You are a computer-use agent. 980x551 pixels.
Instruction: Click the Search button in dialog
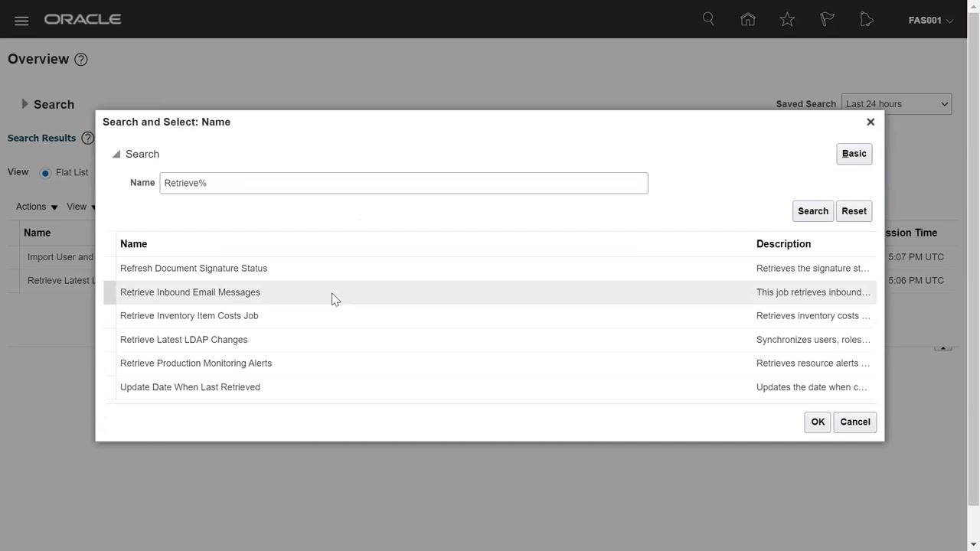813,211
